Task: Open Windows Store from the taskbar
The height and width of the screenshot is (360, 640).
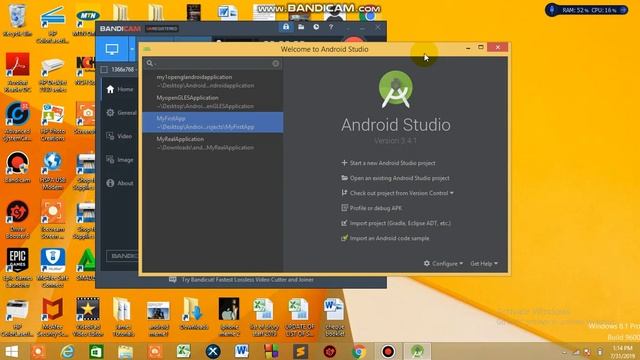Action: [96, 351]
